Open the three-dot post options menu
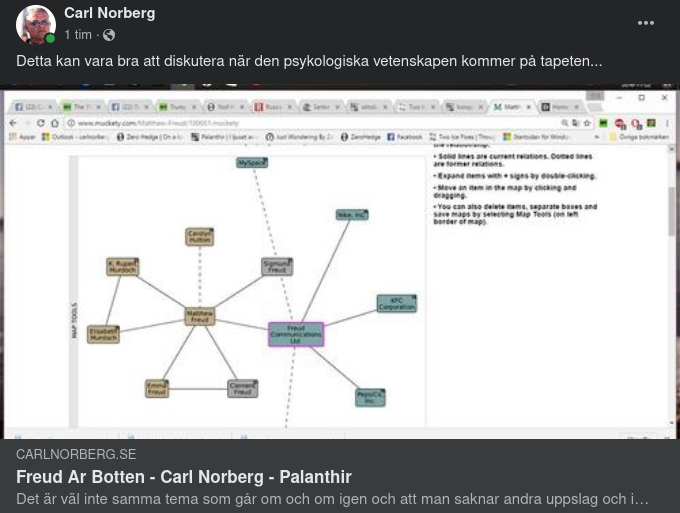 coord(646,23)
